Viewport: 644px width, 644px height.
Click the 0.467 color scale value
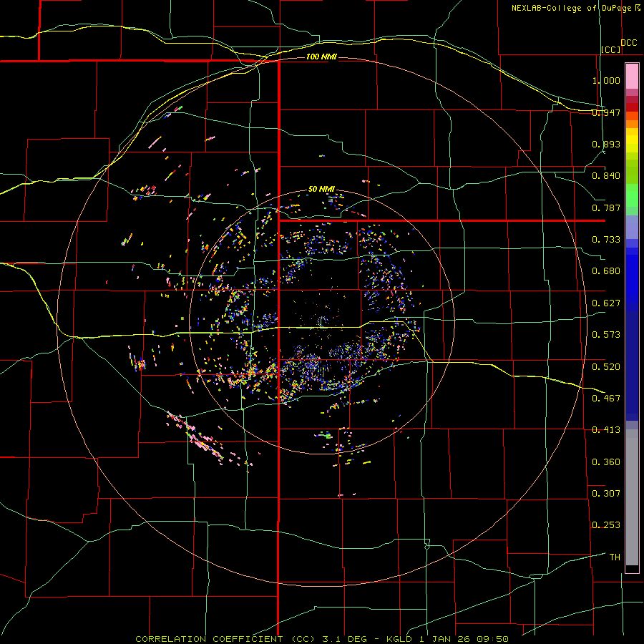point(606,399)
